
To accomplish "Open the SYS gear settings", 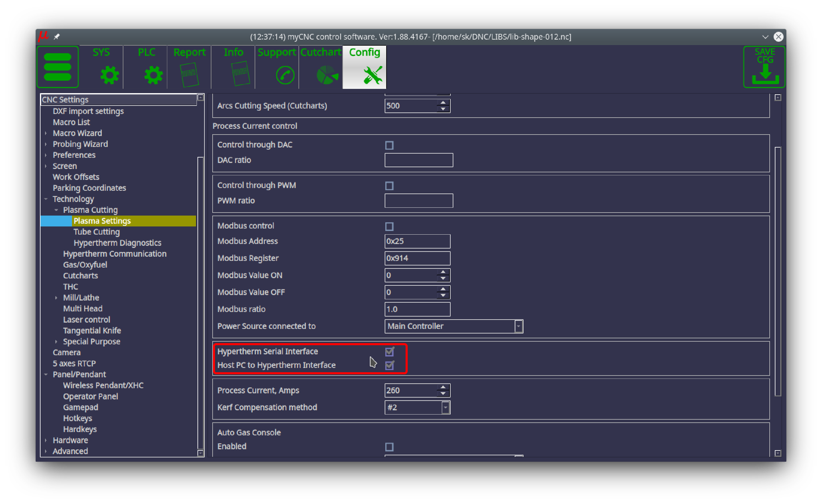I will 109,75.
